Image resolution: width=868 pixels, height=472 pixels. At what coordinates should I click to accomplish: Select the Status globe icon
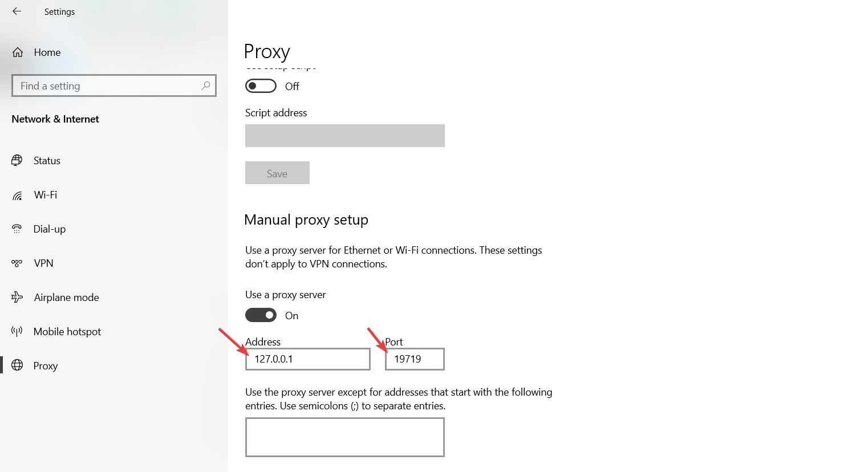[17, 161]
